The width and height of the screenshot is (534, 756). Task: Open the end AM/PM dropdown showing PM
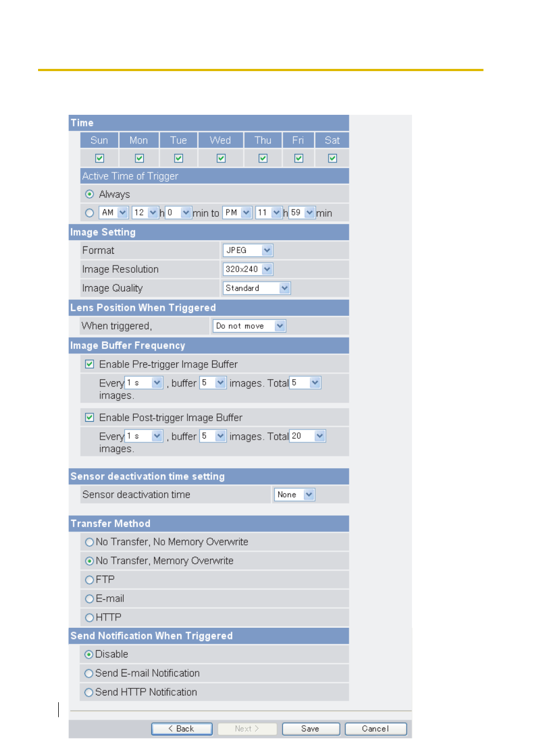coord(237,213)
